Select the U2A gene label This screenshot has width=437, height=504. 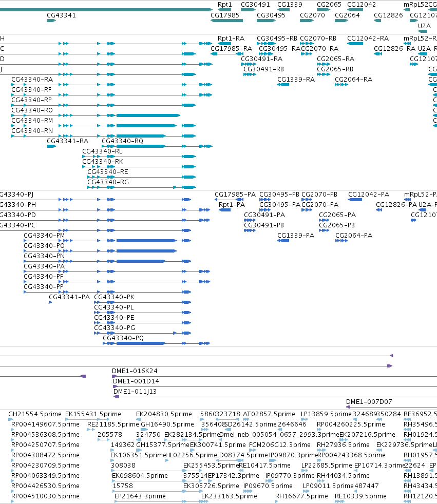pos(424,26)
